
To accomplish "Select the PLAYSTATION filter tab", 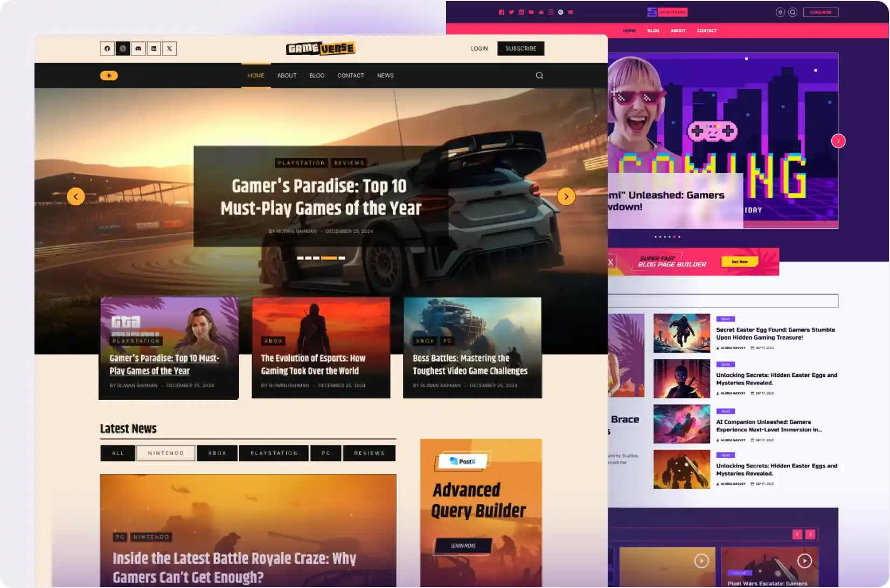I will coord(274,453).
